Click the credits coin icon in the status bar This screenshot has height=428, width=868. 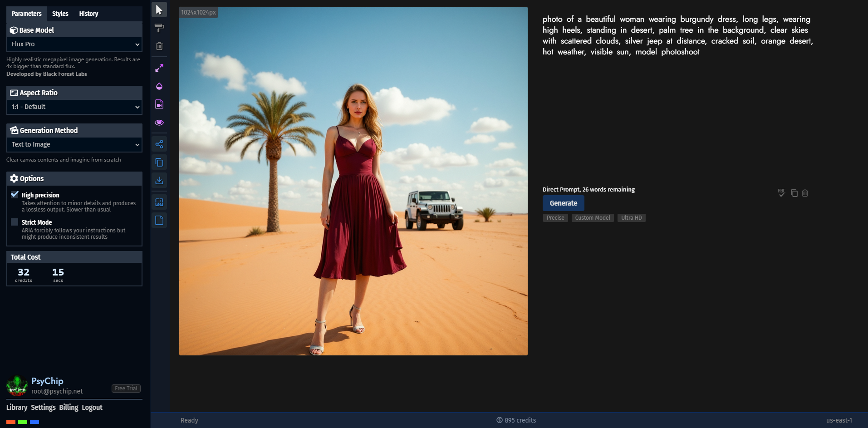click(x=500, y=420)
